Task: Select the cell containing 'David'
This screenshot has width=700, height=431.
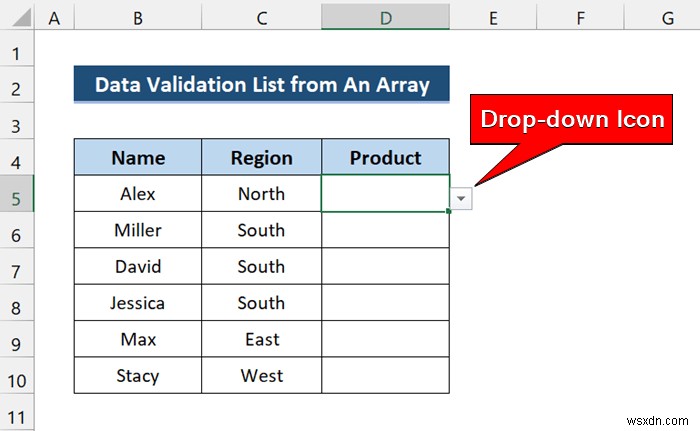Action: (x=138, y=266)
